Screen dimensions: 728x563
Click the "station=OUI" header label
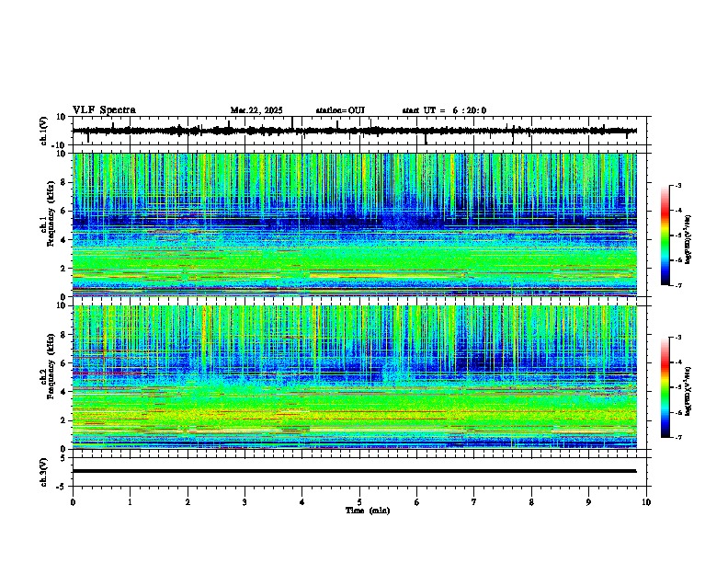[x=340, y=110]
